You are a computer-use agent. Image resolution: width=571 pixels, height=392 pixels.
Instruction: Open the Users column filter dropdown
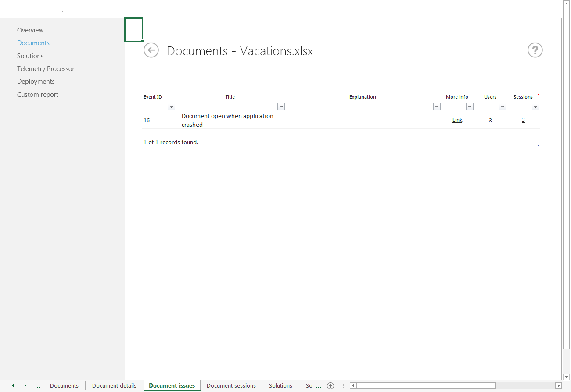[x=503, y=107]
